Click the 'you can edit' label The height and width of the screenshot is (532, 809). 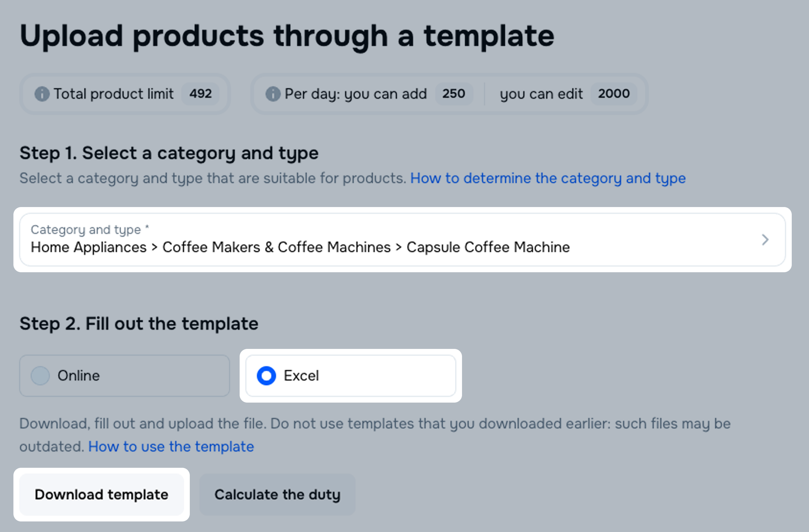pyautogui.click(x=541, y=94)
